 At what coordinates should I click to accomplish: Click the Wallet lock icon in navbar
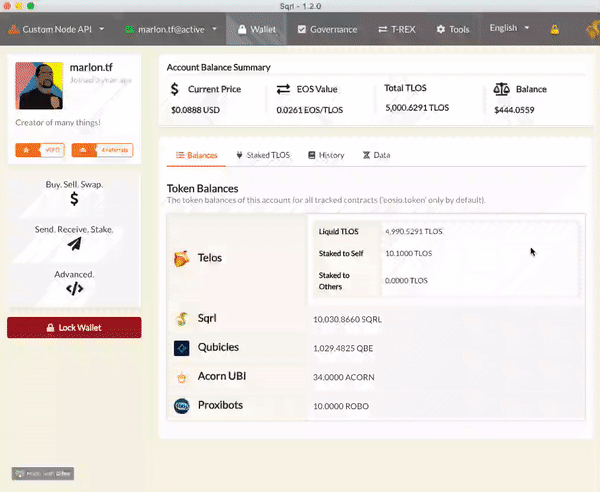click(242, 29)
